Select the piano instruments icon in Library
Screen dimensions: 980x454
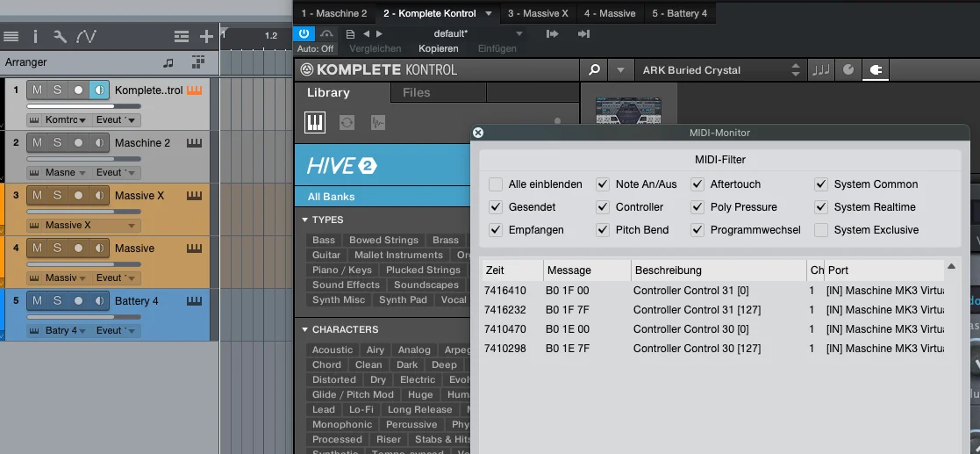pyautogui.click(x=315, y=122)
